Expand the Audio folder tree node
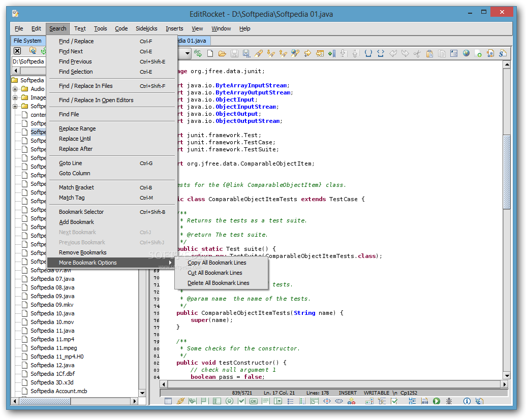The height and width of the screenshot is (420, 527). coord(15,89)
